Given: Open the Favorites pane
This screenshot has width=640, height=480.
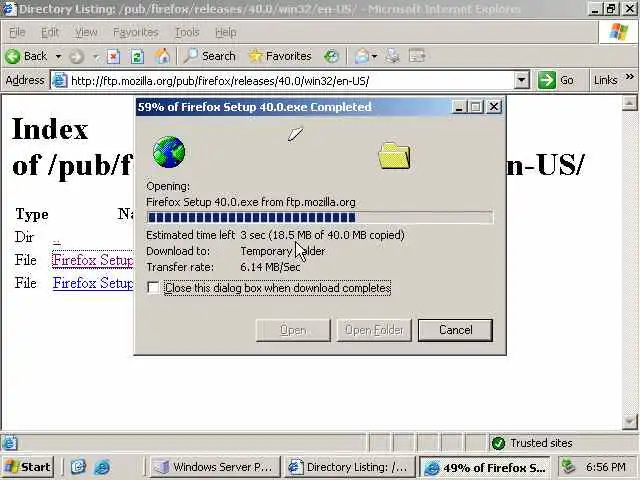Looking at the screenshot, I should click(280, 56).
